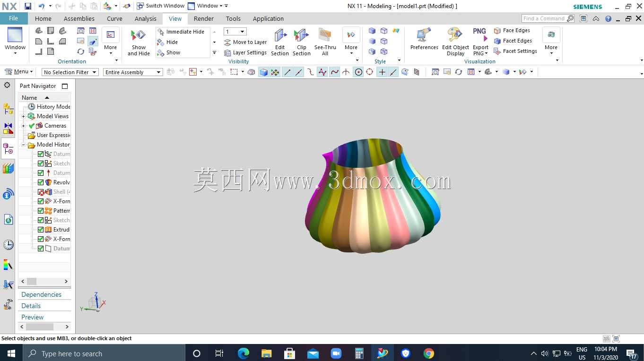
Task: Open the Export PNG dropdown
Action: (x=480, y=43)
